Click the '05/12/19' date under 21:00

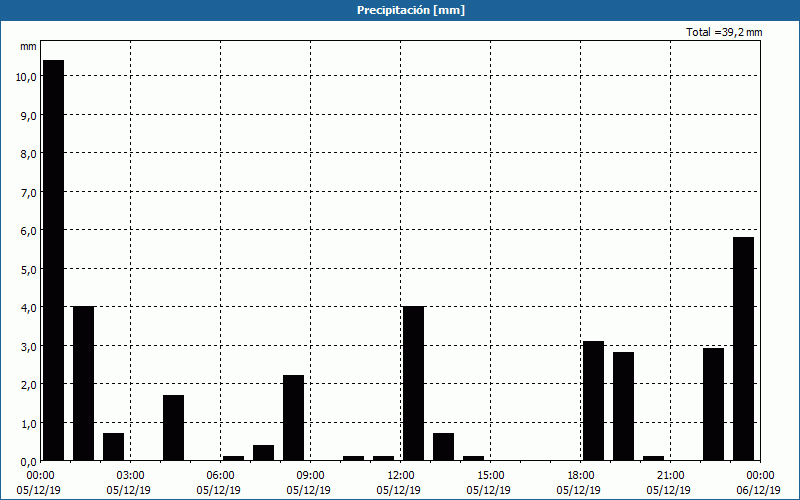pos(668,490)
